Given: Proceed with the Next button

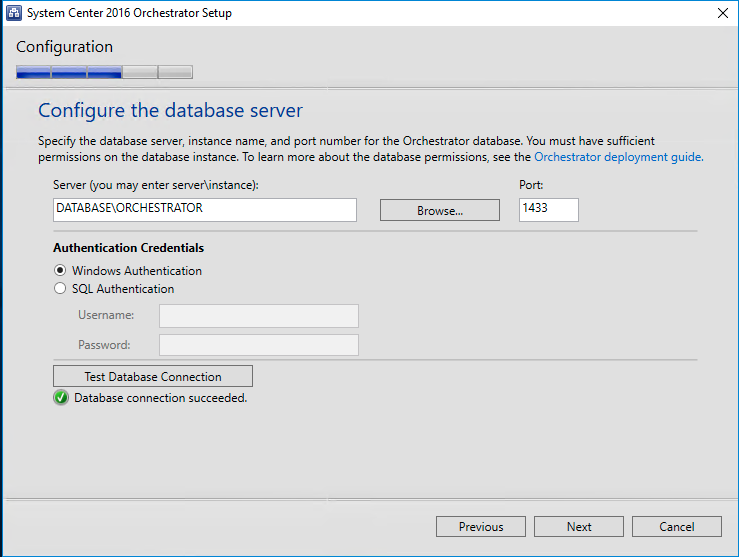Looking at the screenshot, I should 579,527.
